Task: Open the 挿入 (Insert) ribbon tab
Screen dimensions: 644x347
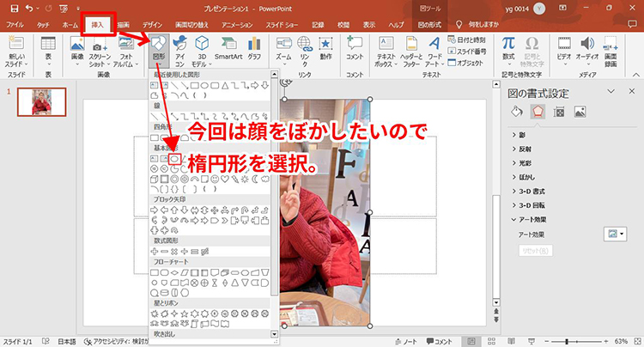Action: pos(97,25)
